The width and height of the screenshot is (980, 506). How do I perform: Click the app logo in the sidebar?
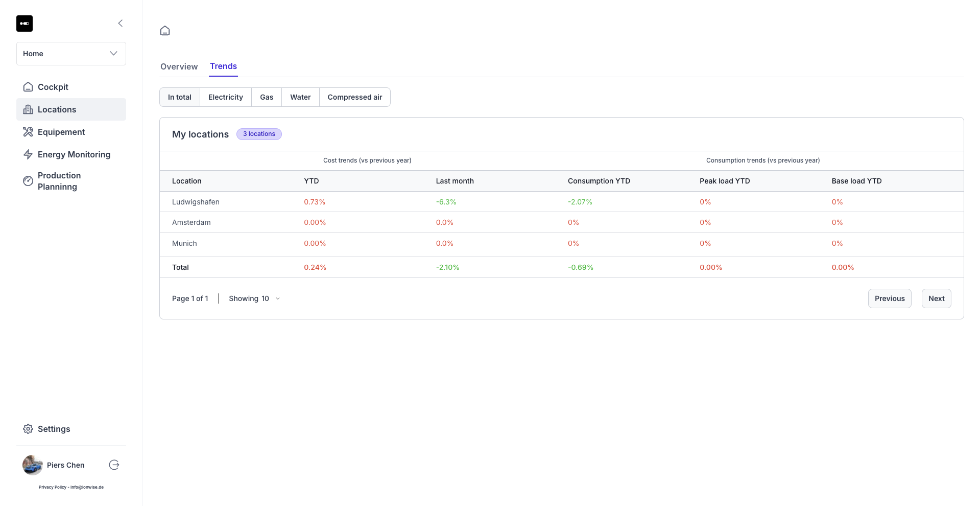[25, 24]
